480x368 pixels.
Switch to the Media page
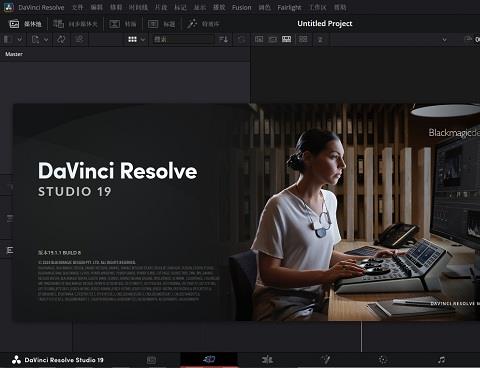(x=151, y=360)
